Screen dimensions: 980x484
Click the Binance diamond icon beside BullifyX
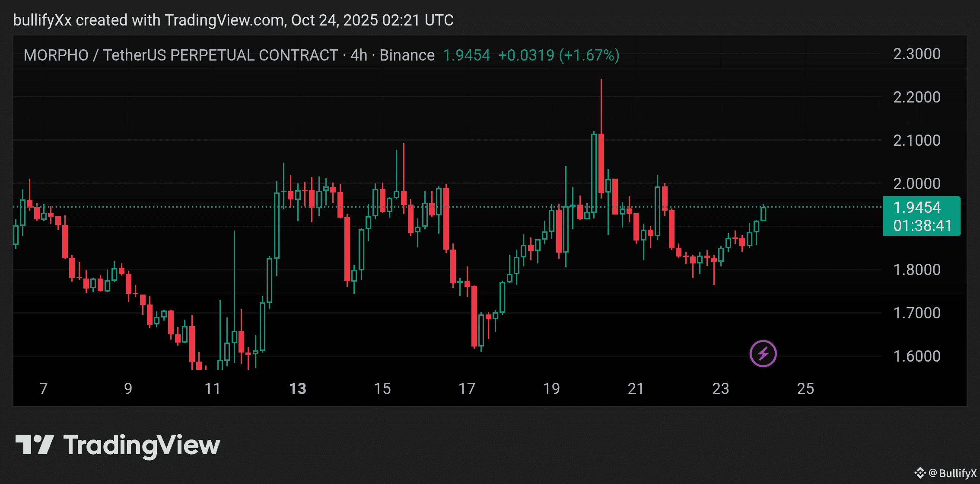920,473
